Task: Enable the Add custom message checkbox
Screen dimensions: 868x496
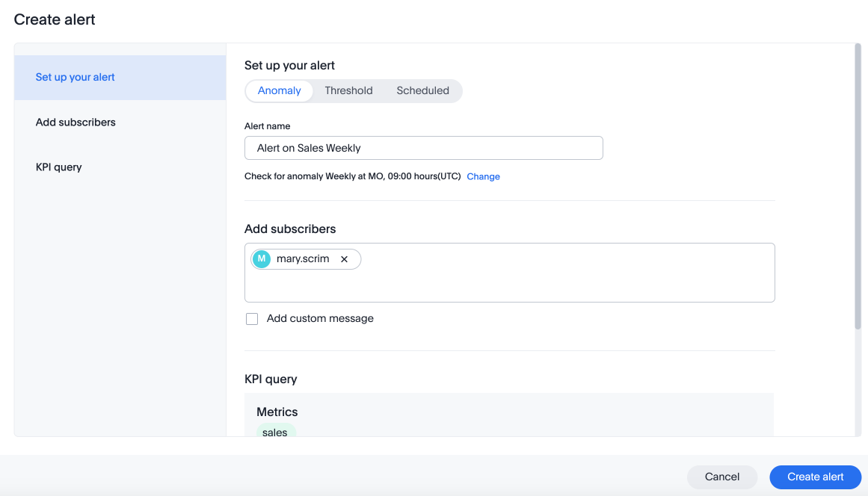Action: (x=252, y=319)
